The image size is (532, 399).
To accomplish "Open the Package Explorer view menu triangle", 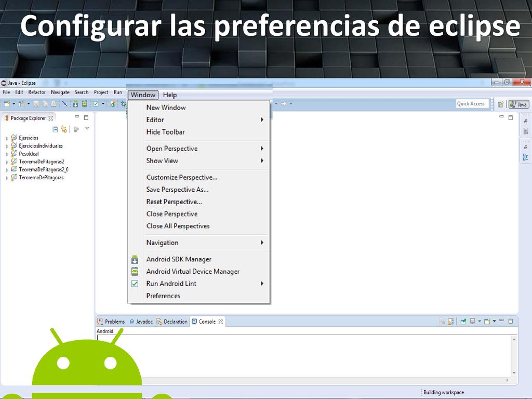I will (x=87, y=128).
